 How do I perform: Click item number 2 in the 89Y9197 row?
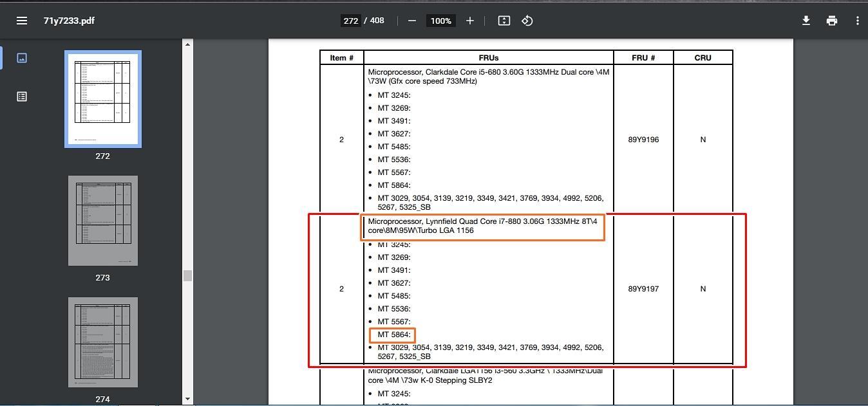pyautogui.click(x=341, y=289)
